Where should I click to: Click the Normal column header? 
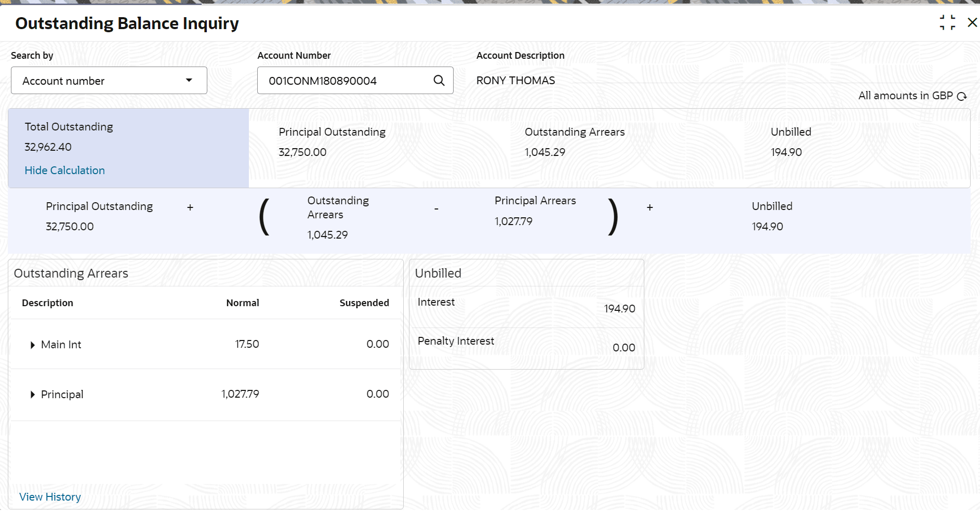pyautogui.click(x=243, y=303)
